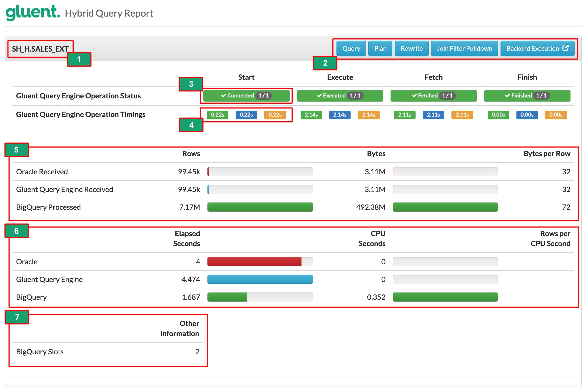
Task: Click the Other Information header
Action: pyautogui.click(x=179, y=329)
